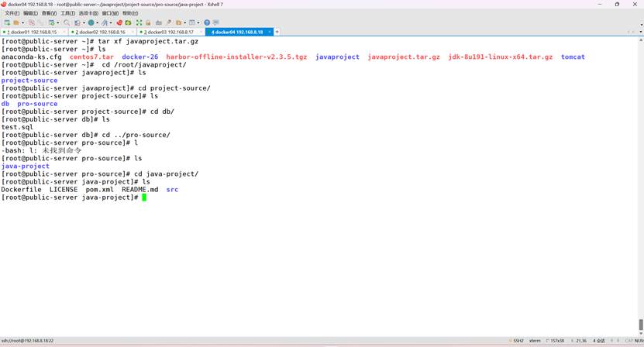Image resolution: width=644 pixels, height=347 pixels.
Task: Click 'Dockerfile' in the java-project listing
Action: [x=22, y=189]
